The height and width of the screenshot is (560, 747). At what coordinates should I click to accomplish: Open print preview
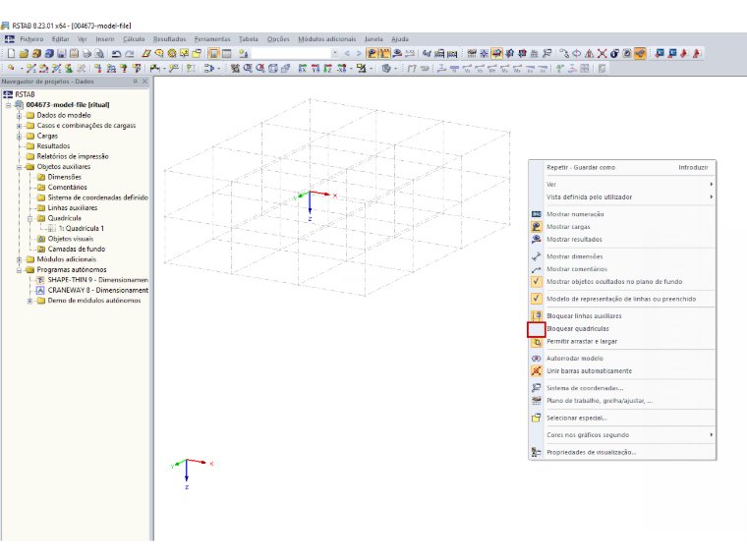click(x=99, y=54)
